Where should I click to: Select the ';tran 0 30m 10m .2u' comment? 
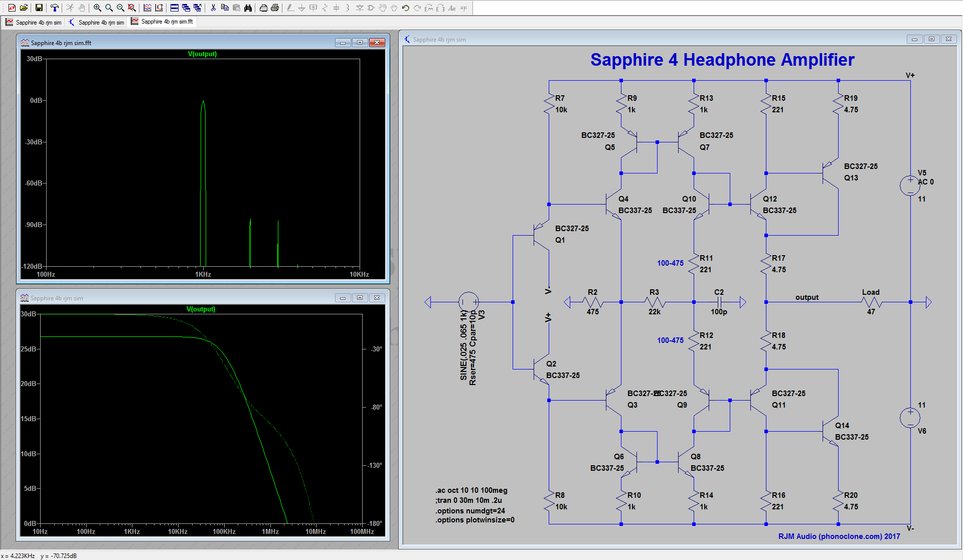pyautogui.click(x=468, y=500)
